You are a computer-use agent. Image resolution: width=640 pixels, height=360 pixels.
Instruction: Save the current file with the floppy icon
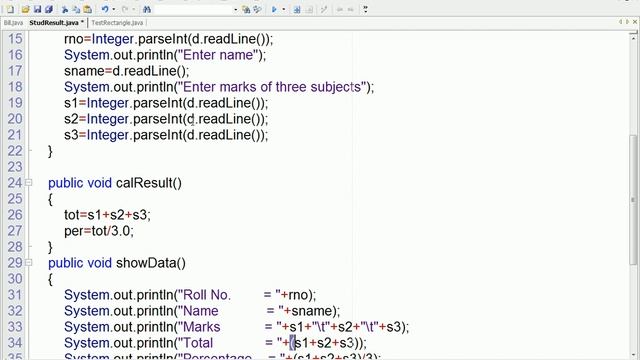(x=38, y=9)
